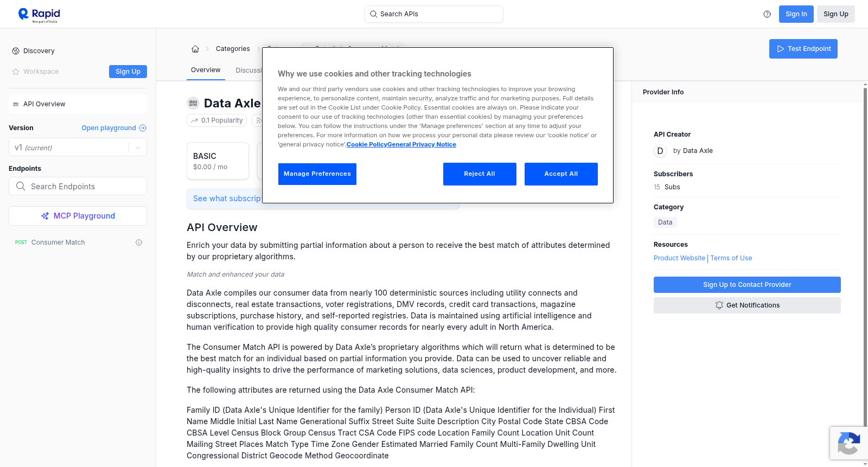Select the BASIC pricing plan card
This screenshot has width=868, height=467.
pyautogui.click(x=218, y=161)
